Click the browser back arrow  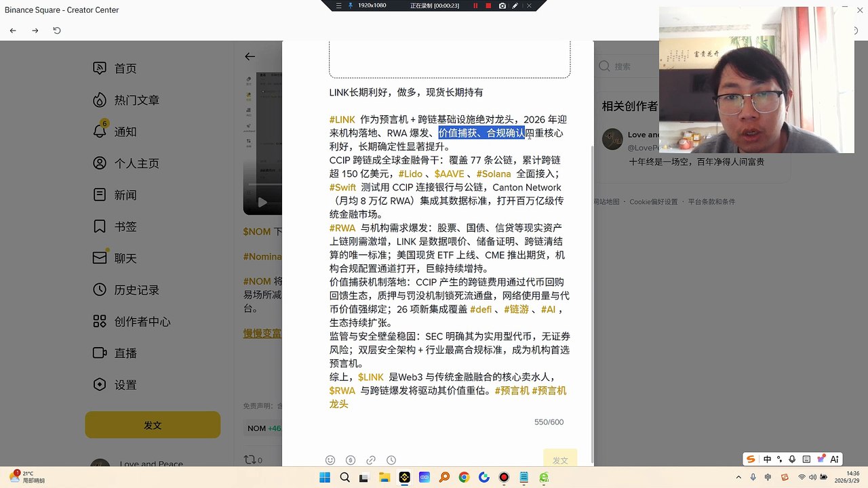[13, 30]
